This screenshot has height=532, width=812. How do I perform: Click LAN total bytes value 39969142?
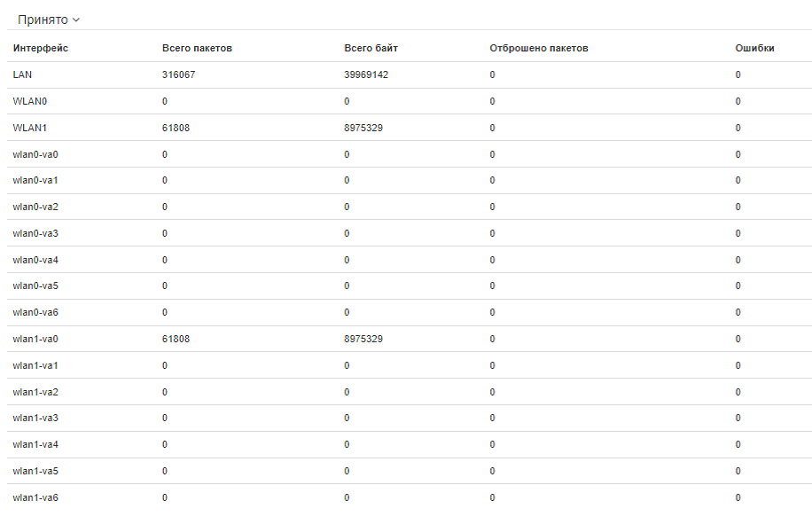(x=366, y=74)
